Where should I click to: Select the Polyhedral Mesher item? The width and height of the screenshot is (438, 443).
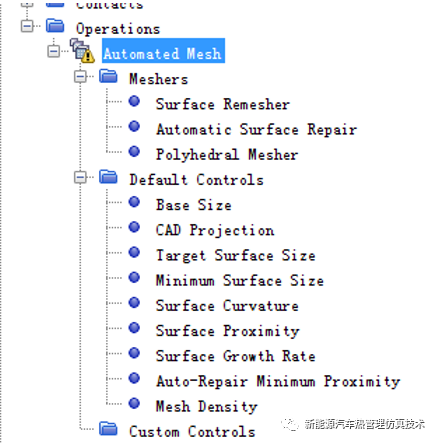[227, 155]
